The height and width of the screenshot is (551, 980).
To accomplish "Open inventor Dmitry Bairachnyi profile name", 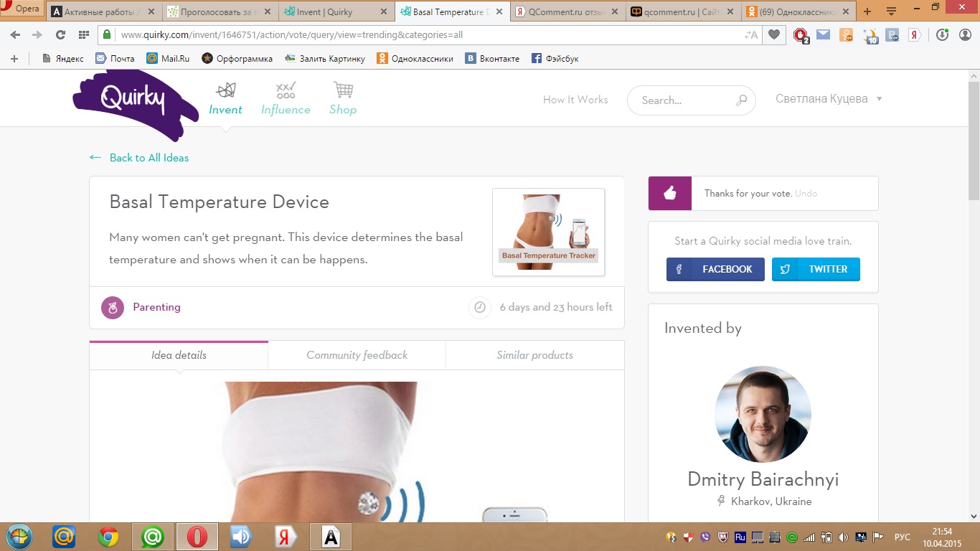I will [x=763, y=479].
